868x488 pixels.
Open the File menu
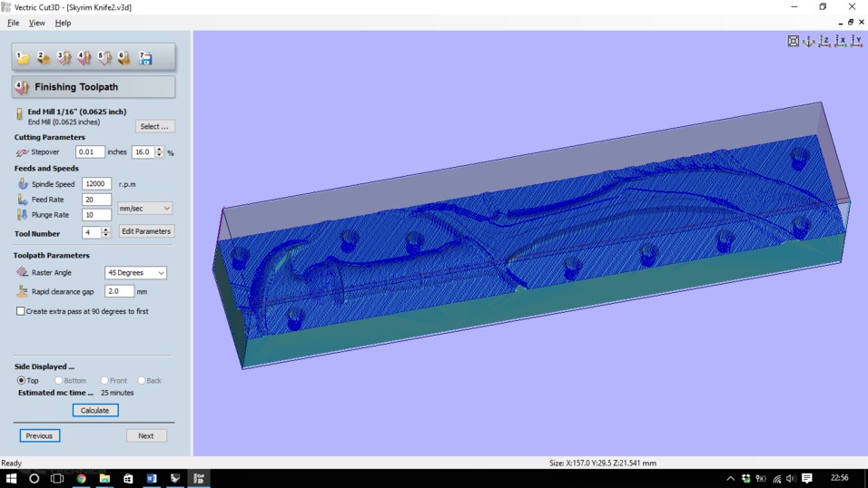point(14,23)
